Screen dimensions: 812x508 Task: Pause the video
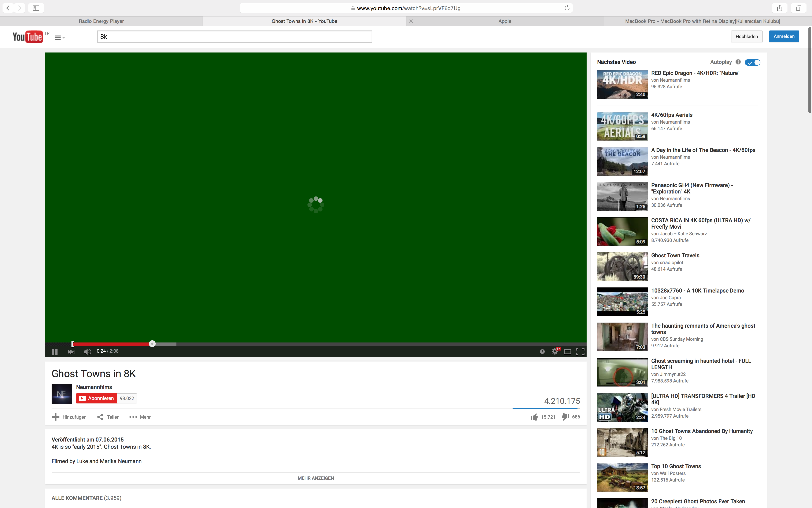tap(55, 351)
